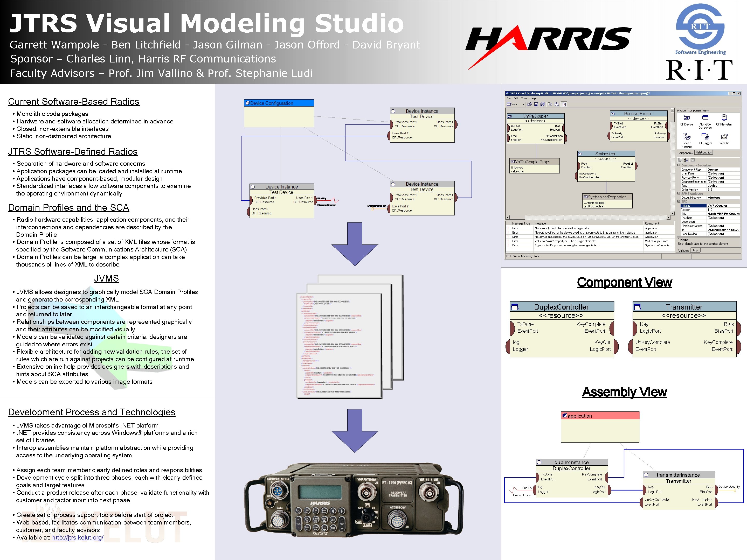
Task: Open the Help tab beside Attributes
Action: (x=695, y=250)
